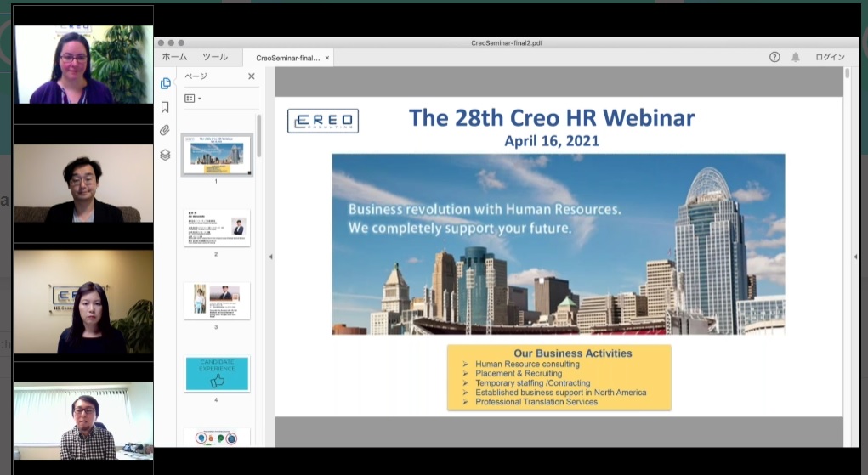
Task: Switch to the ホーム tab
Action: tap(174, 57)
